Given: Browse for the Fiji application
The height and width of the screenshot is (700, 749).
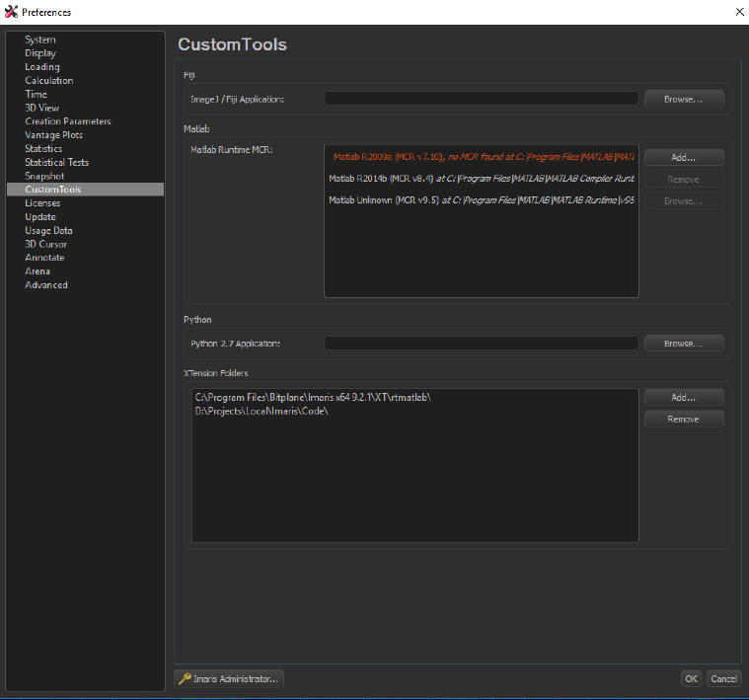Looking at the screenshot, I should [x=684, y=99].
